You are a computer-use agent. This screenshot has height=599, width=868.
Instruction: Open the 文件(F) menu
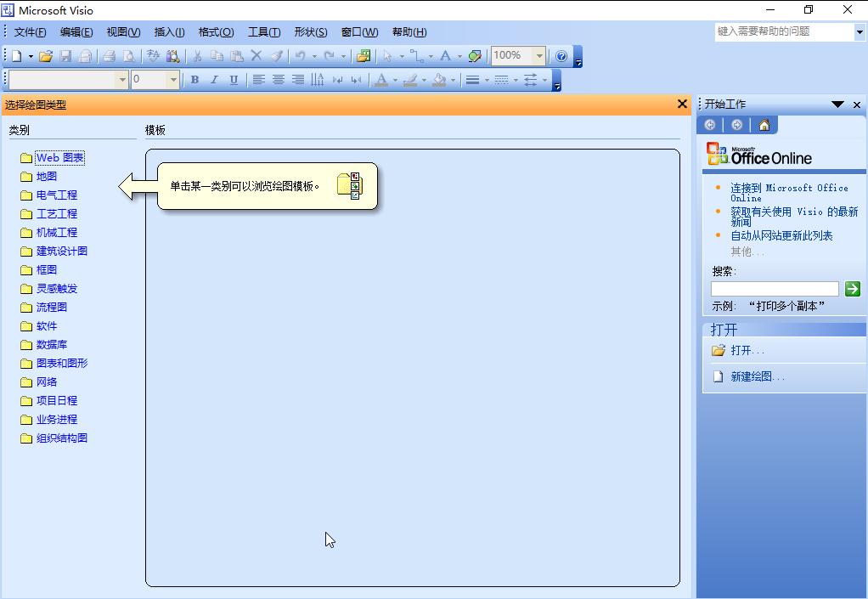pyautogui.click(x=30, y=32)
